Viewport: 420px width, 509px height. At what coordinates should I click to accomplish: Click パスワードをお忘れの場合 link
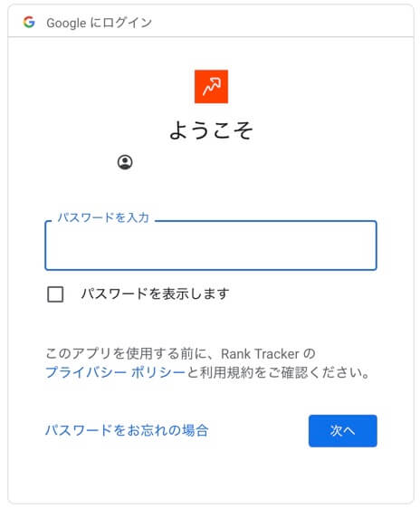pos(127,430)
